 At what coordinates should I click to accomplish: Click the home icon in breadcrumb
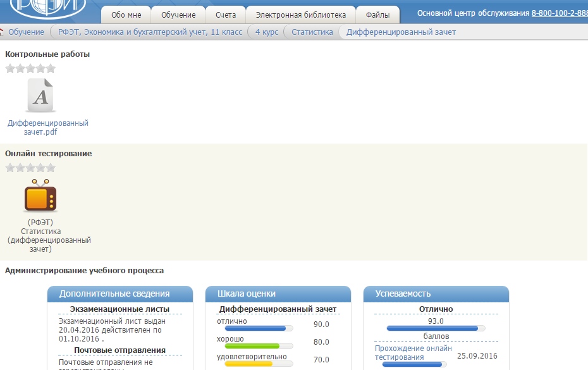pos(2,32)
